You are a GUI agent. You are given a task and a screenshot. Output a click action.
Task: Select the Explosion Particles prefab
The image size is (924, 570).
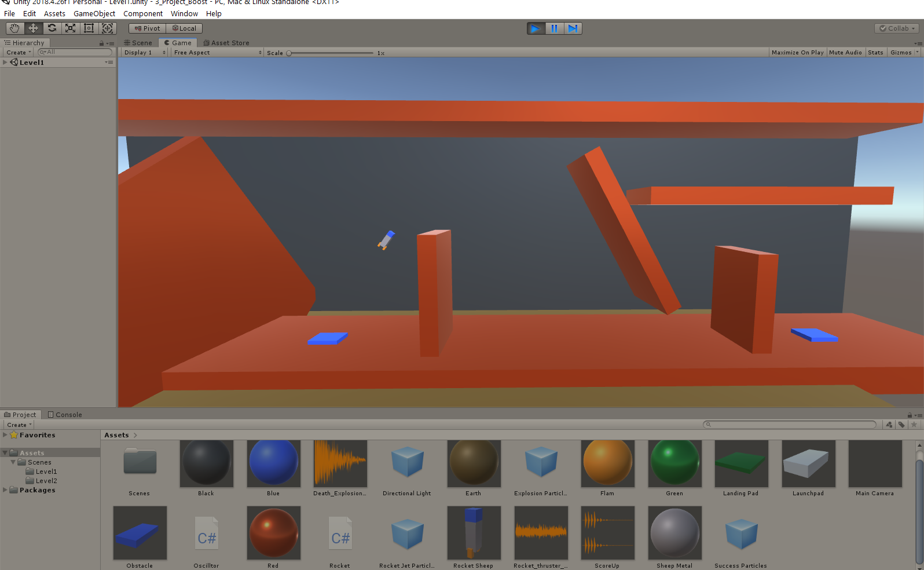click(541, 468)
